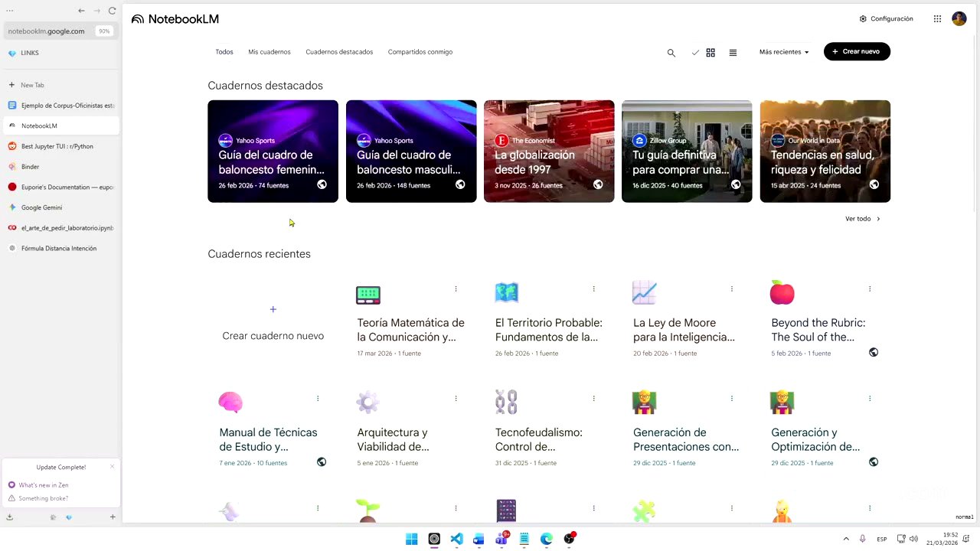Click the map emoji of El Territorio Probable

coord(507,292)
